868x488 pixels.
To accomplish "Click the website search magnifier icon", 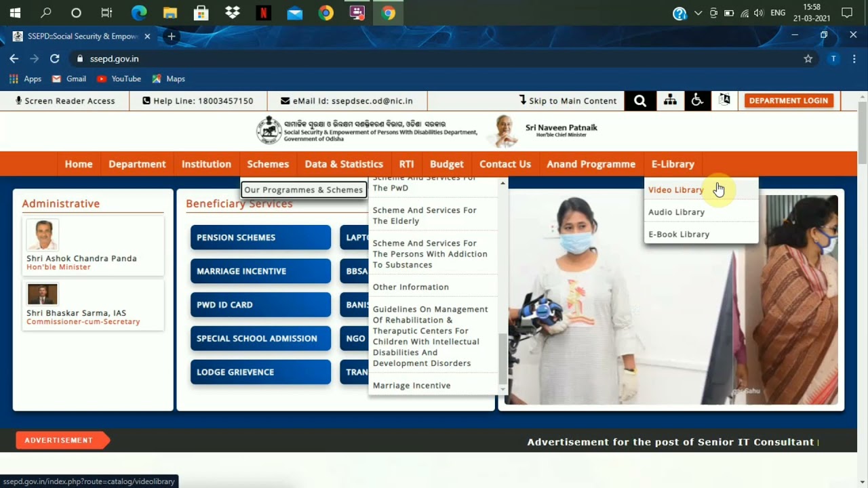I will (640, 101).
